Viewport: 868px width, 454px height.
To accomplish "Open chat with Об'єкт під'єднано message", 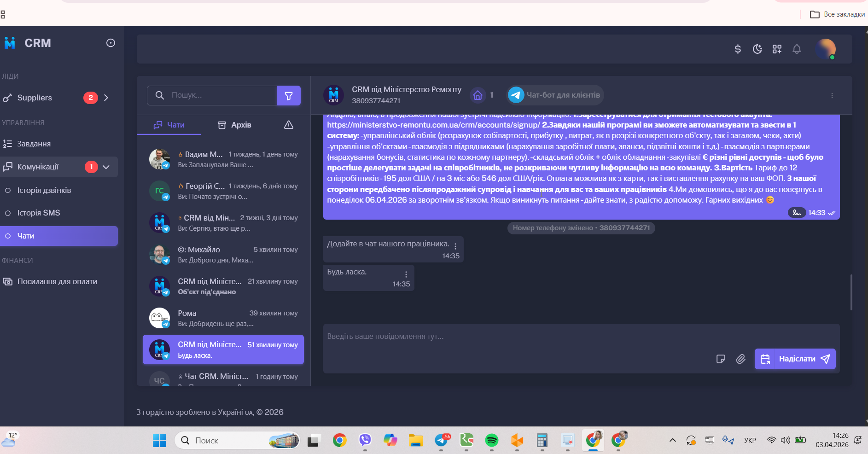I will 223,286.
